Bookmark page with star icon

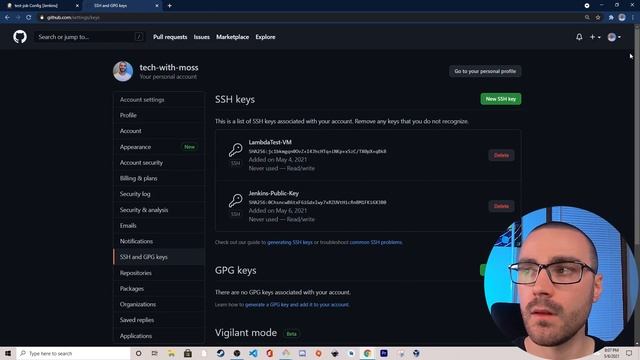598,17
